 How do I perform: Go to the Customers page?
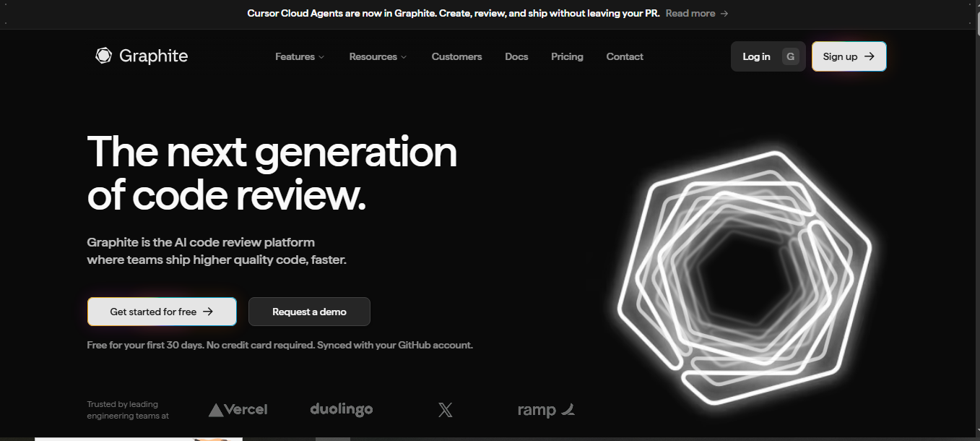456,56
